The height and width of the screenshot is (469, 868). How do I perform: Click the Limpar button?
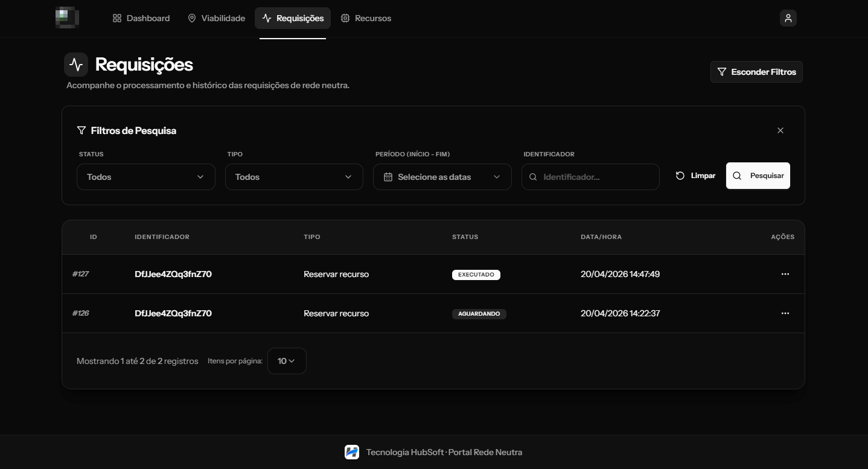695,176
